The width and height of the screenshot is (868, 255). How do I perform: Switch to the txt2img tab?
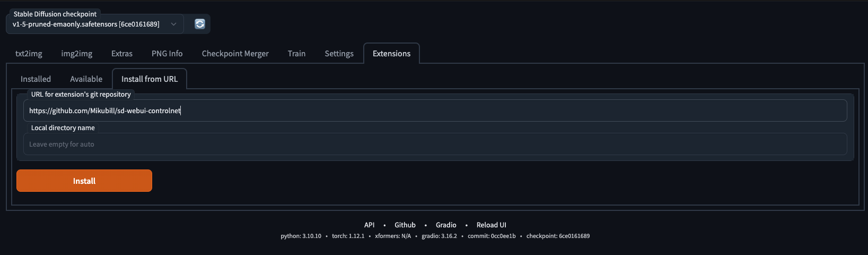pos(29,54)
